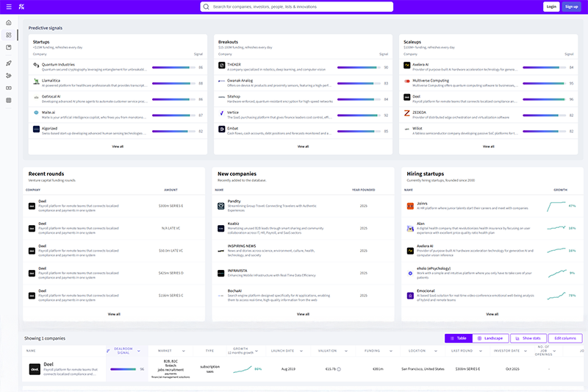Click View all under Startups
The width and height of the screenshot is (588, 392).
click(x=118, y=146)
